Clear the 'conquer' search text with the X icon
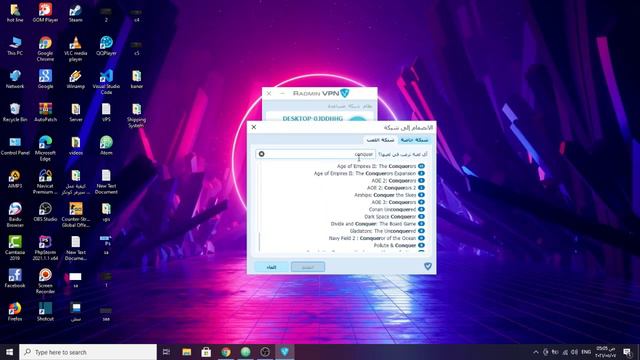Screen dimensions: 640x360 (262, 154)
